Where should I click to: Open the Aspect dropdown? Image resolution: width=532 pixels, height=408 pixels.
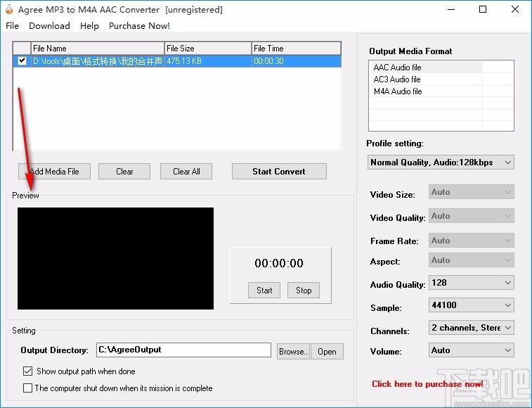(x=472, y=260)
